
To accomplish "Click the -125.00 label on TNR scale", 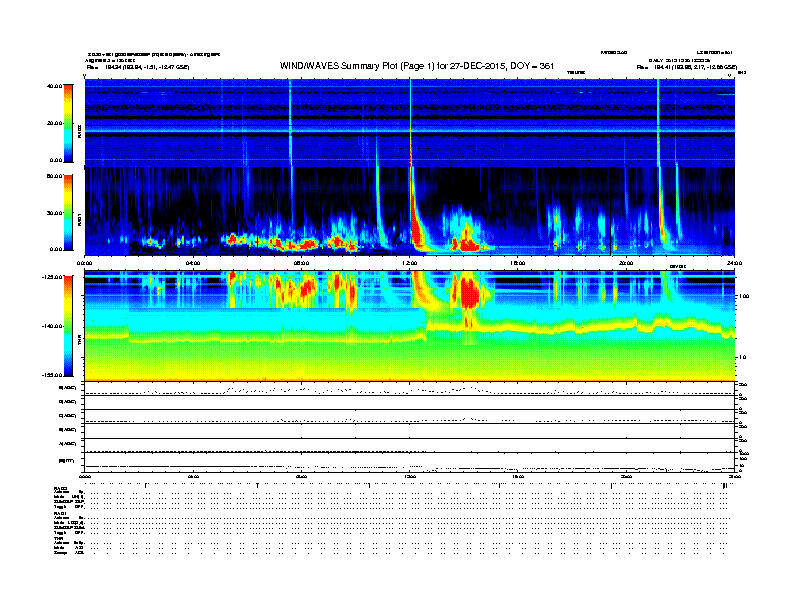I will (52, 277).
